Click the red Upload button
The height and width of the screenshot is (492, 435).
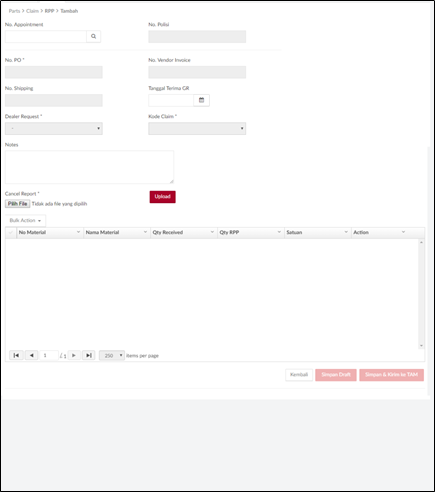click(x=162, y=197)
